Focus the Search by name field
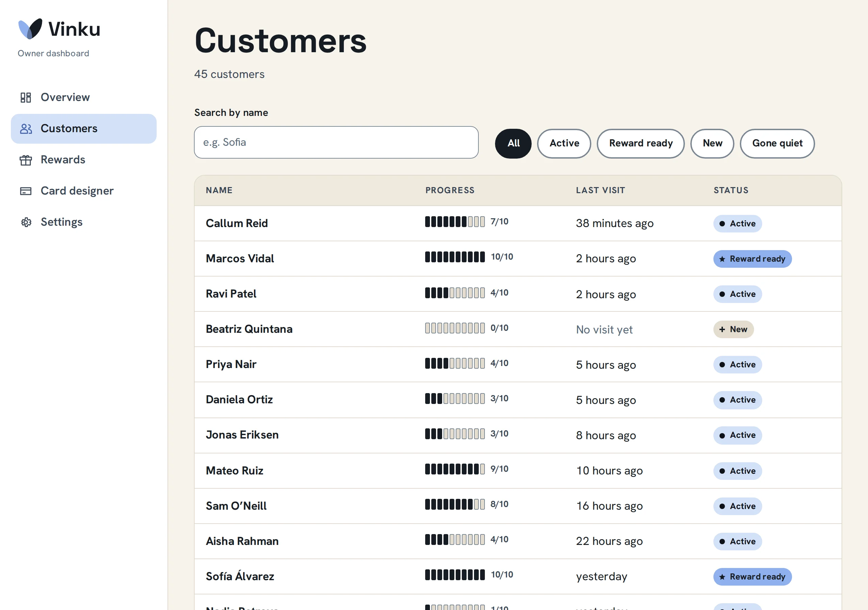 (x=336, y=142)
